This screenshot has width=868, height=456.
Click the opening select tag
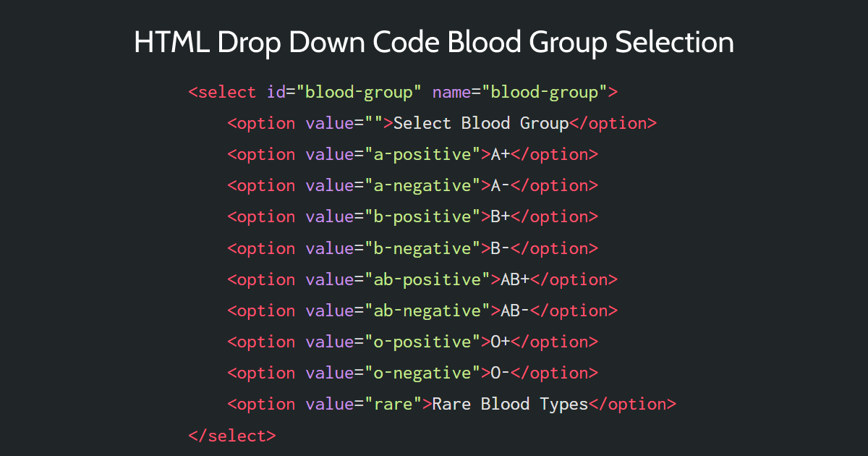tap(222, 93)
